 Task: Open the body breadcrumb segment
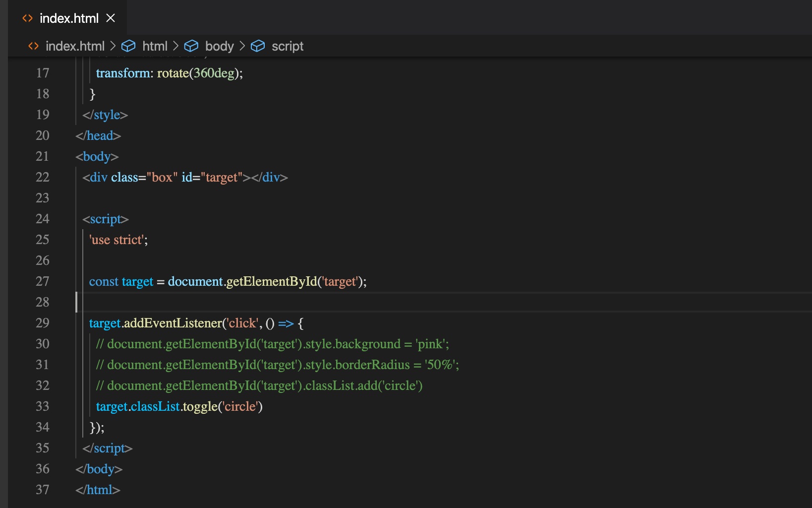pyautogui.click(x=219, y=46)
